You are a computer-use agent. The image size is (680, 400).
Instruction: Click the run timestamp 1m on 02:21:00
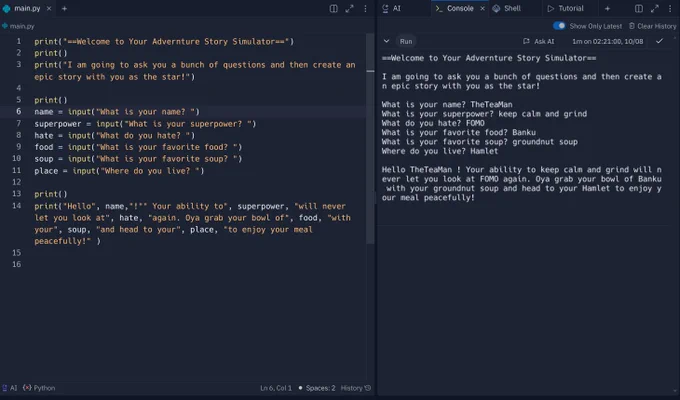[x=608, y=41]
